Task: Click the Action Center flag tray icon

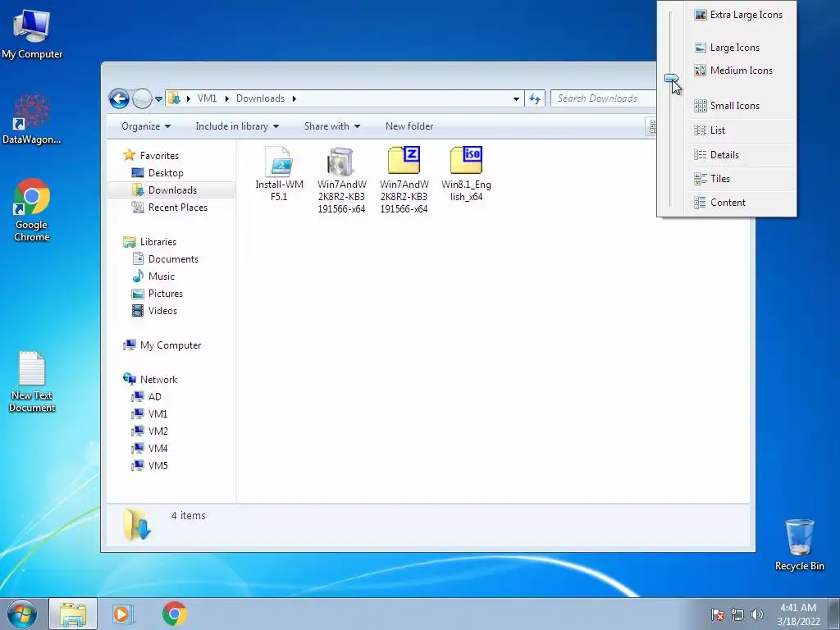Action: tap(718, 614)
